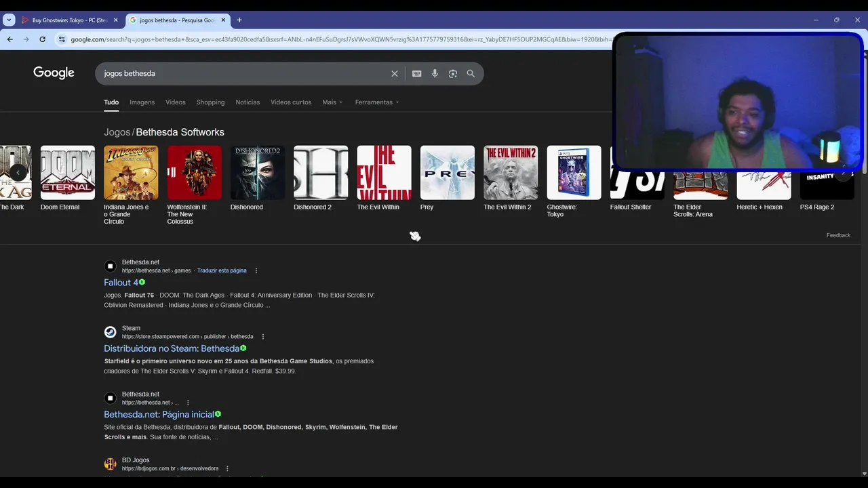
Task: Open the on-screen keyboard input tool
Action: [416, 74]
